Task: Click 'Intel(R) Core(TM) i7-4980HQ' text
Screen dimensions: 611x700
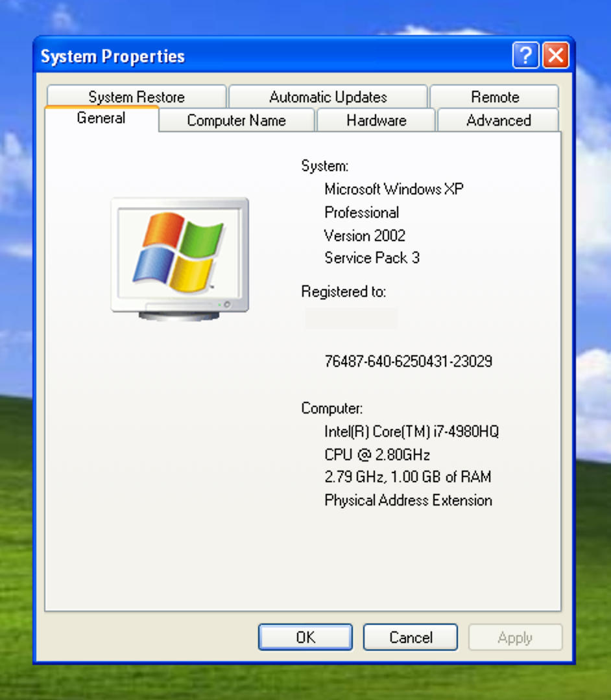Action: (x=411, y=431)
